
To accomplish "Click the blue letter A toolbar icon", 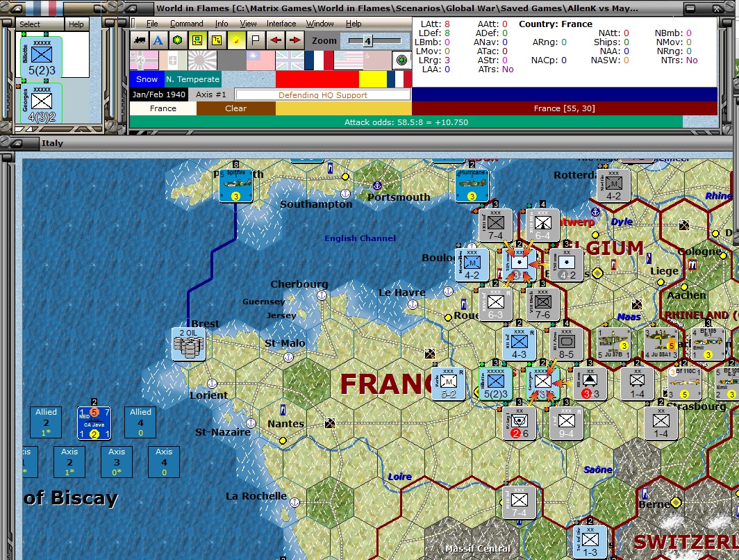I will click(x=159, y=40).
